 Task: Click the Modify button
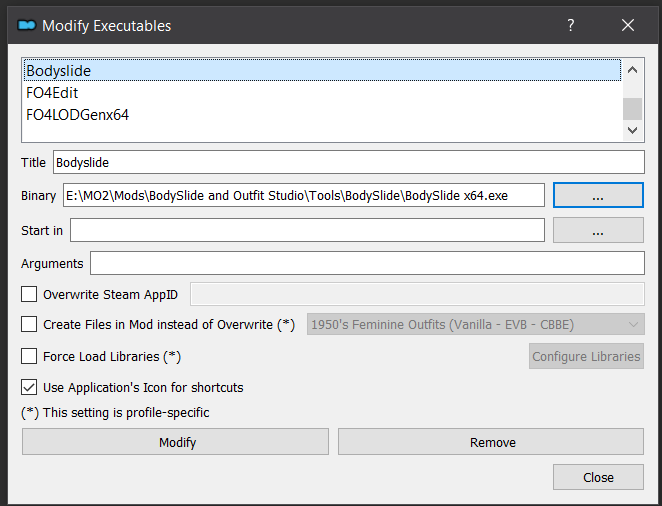[x=175, y=442]
